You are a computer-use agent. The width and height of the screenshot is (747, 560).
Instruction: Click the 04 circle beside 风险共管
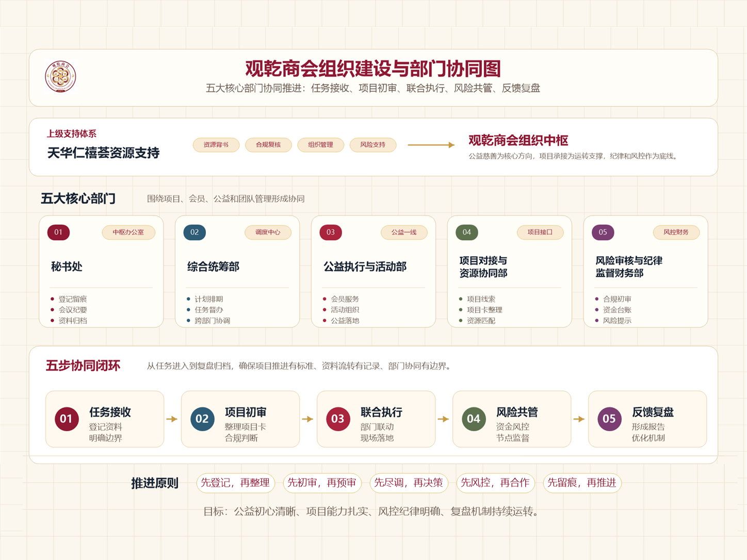coord(474,419)
